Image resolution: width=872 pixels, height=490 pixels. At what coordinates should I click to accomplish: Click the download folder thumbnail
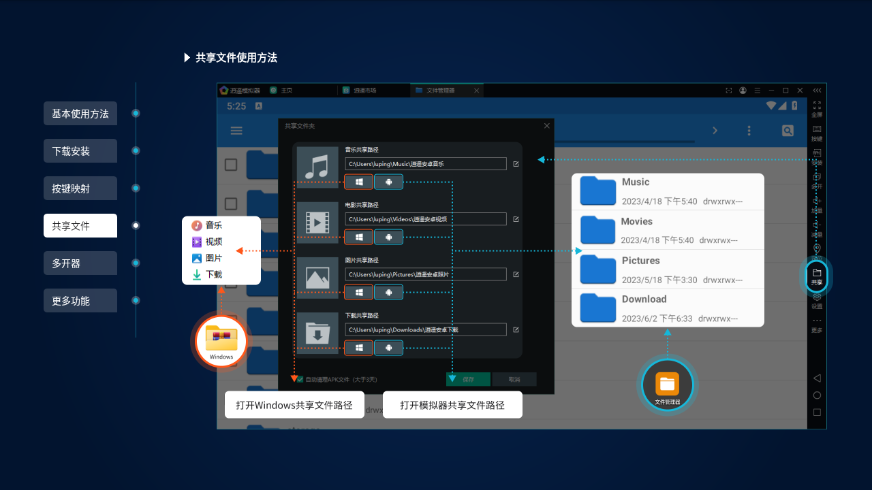318,333
